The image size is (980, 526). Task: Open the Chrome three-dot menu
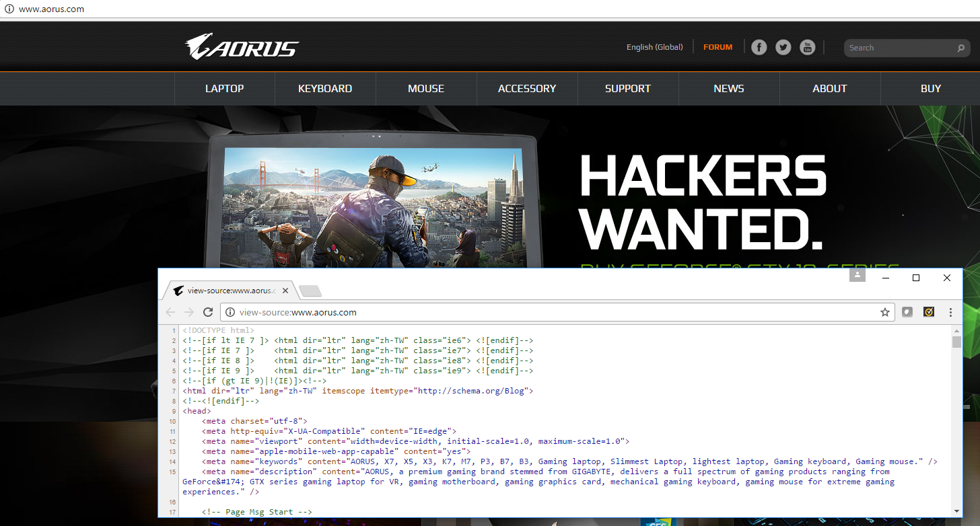pos(950,312)
